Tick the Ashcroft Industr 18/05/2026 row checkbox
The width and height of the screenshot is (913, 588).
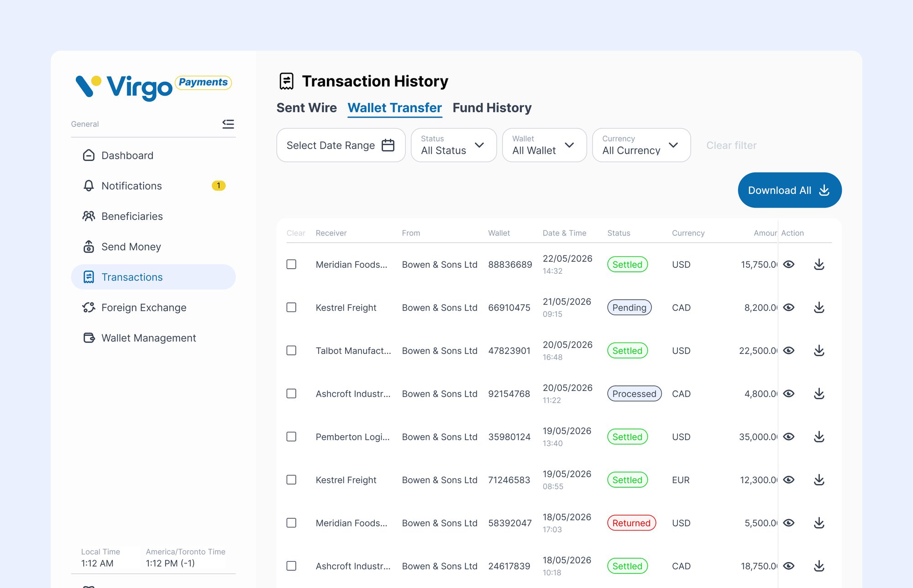click(x=291, y=566)
